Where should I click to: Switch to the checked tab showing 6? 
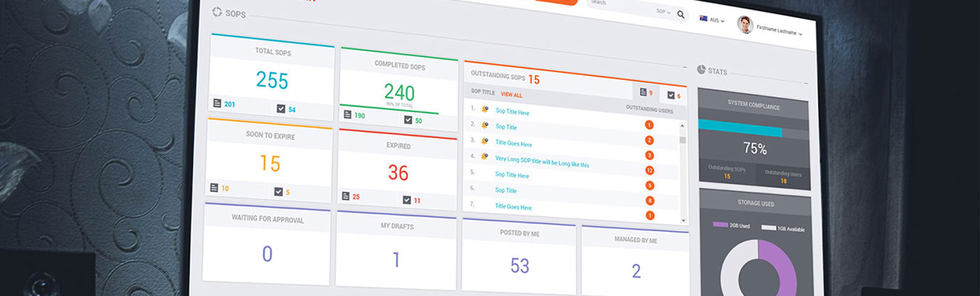click(674, 95)
